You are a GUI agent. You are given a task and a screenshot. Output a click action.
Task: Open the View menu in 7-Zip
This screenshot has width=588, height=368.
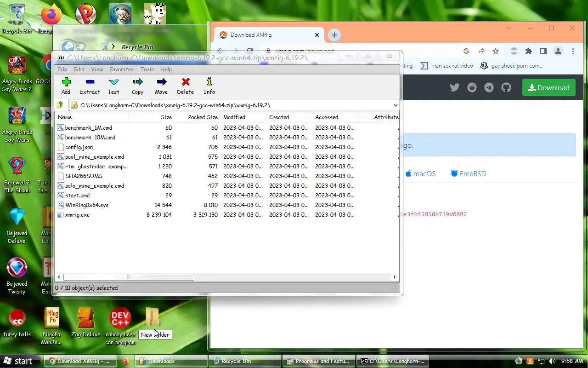[97, 69]
